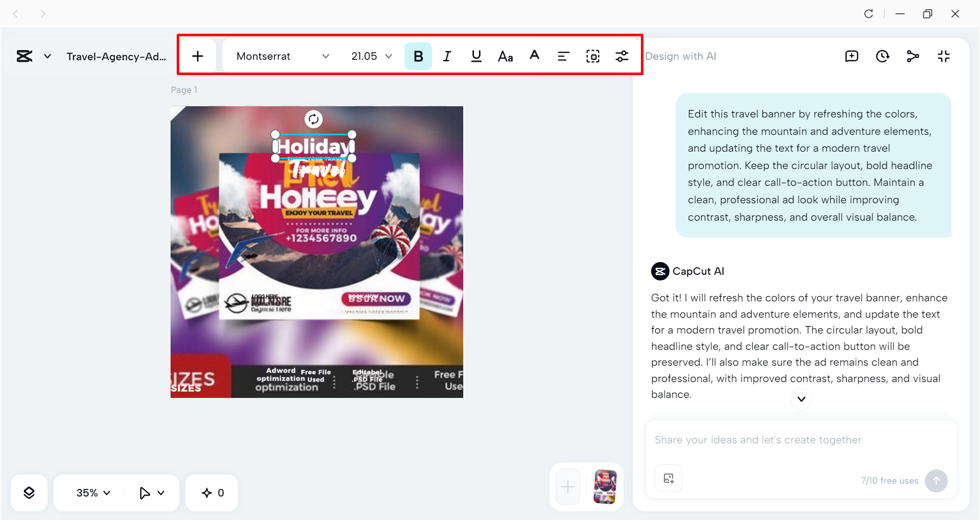This screenshot has height=520, width=980.
Task: Toggle Underline formatting
Action: click(476, 56)
